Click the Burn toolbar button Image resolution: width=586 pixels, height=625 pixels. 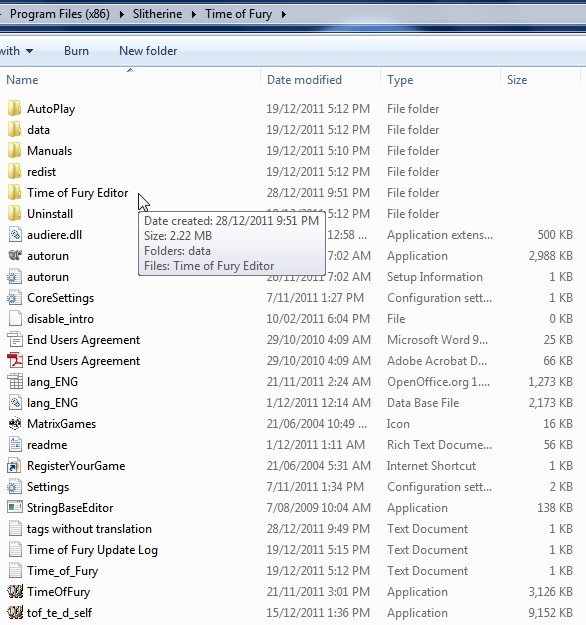click(x=76, y=51)
